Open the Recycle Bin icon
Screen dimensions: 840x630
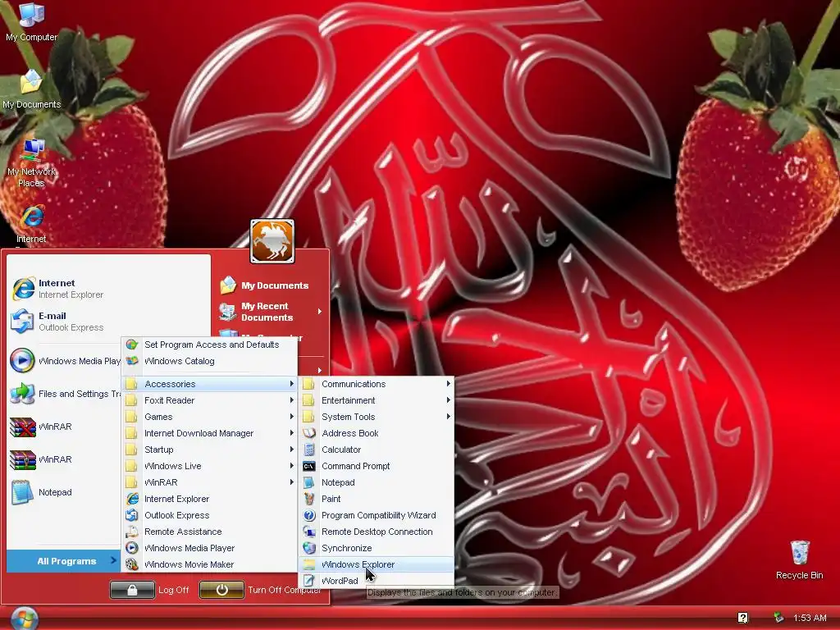click(799, 559)
